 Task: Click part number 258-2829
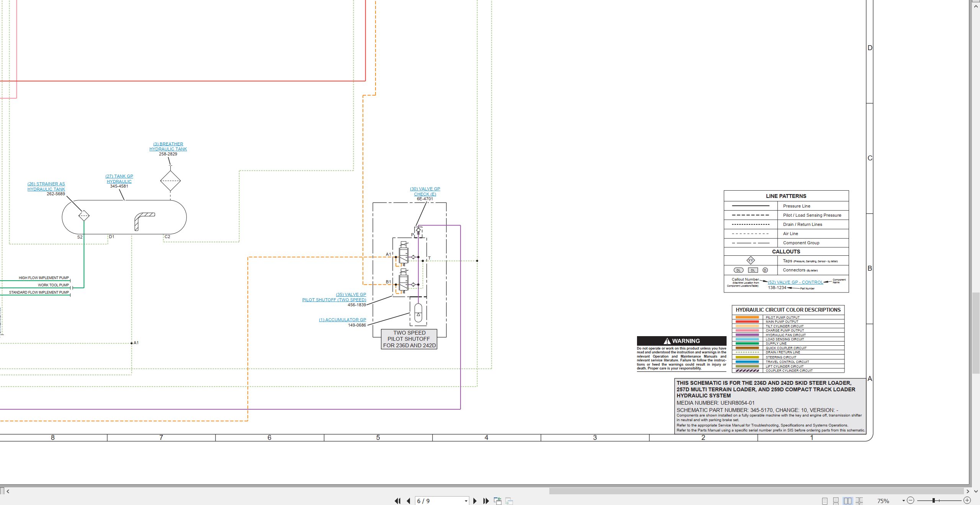(x=168, y=154)
